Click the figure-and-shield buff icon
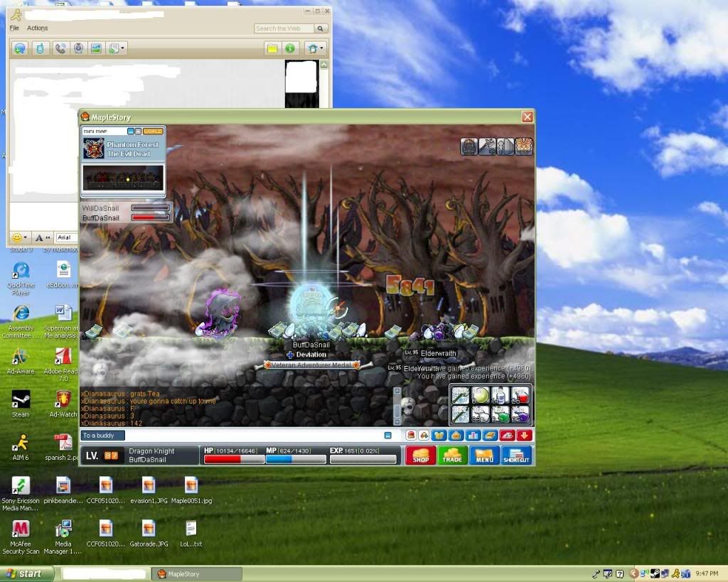The height and width of the screenshot is (582, 728). tap(505, 146)
